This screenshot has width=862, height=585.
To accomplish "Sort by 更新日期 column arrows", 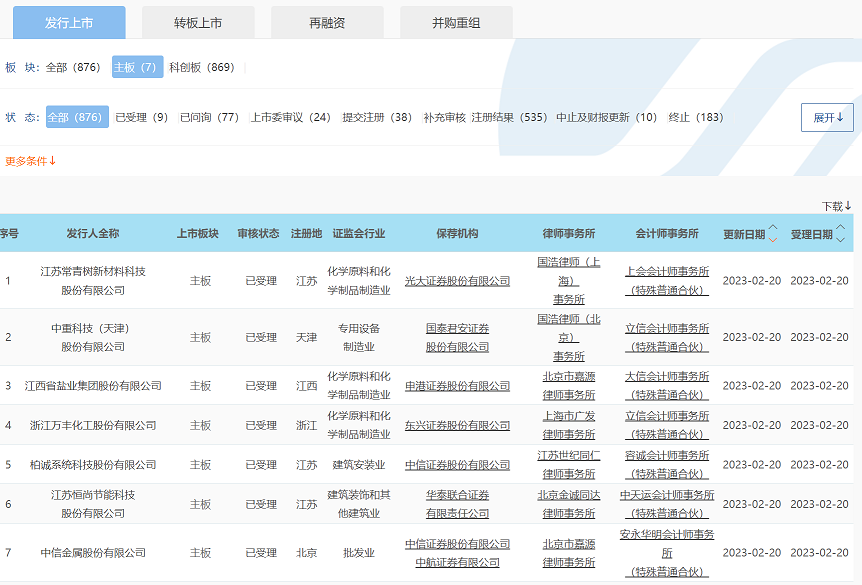I will point(772,234).
